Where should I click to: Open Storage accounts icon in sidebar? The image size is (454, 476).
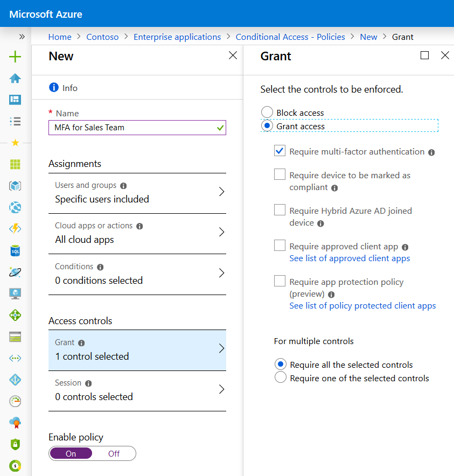pos(15,337)
